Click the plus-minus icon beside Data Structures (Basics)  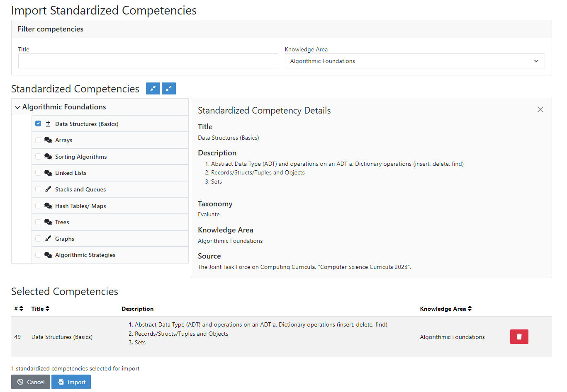pyautogui.click(x=49, y=123)
